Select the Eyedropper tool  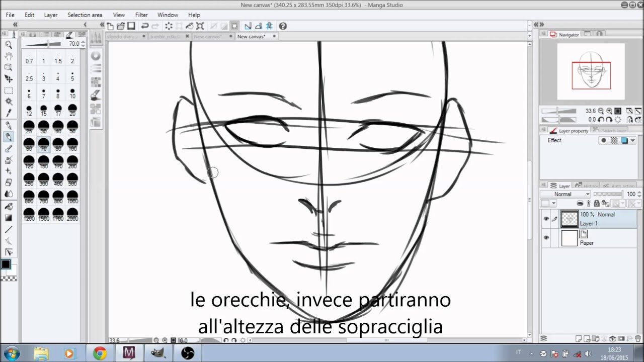9,113
